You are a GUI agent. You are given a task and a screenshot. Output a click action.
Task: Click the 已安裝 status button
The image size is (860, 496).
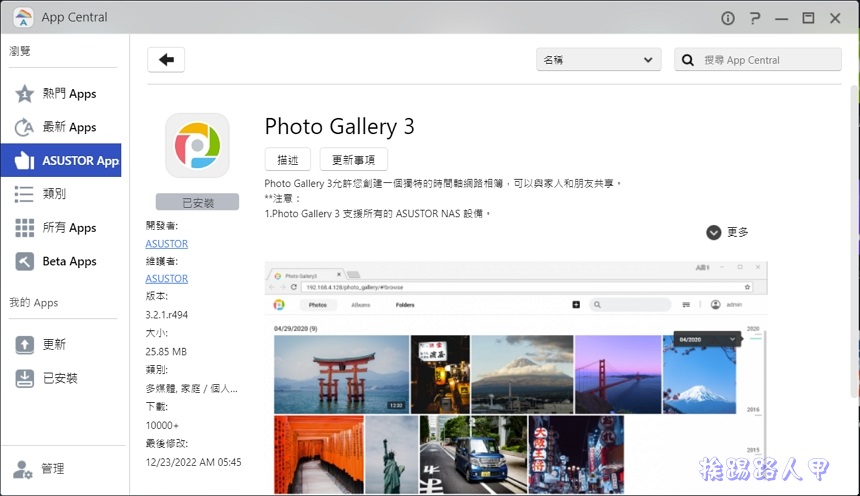[197, 202]
